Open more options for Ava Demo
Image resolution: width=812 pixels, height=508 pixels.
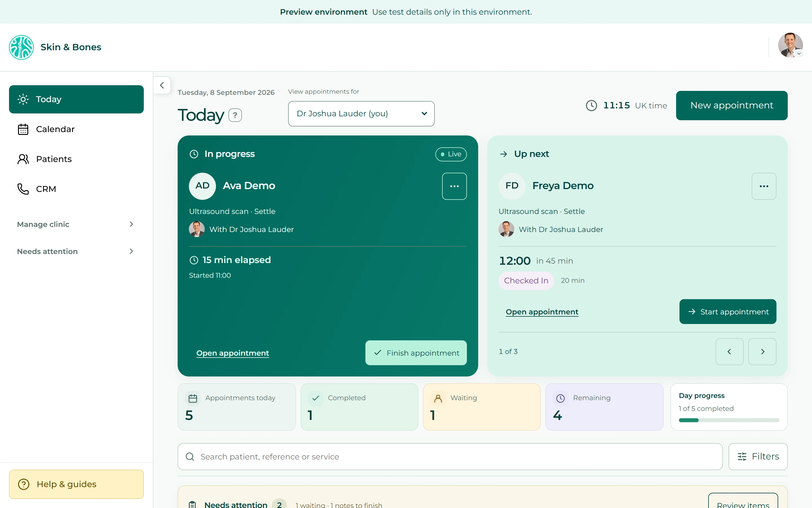(x=454, y=186)
